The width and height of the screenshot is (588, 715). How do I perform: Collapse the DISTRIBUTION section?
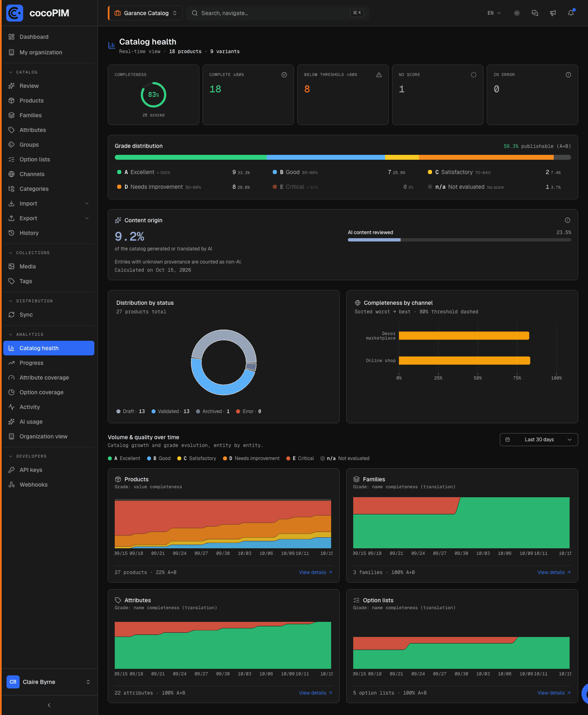click(x=30, y=301)
